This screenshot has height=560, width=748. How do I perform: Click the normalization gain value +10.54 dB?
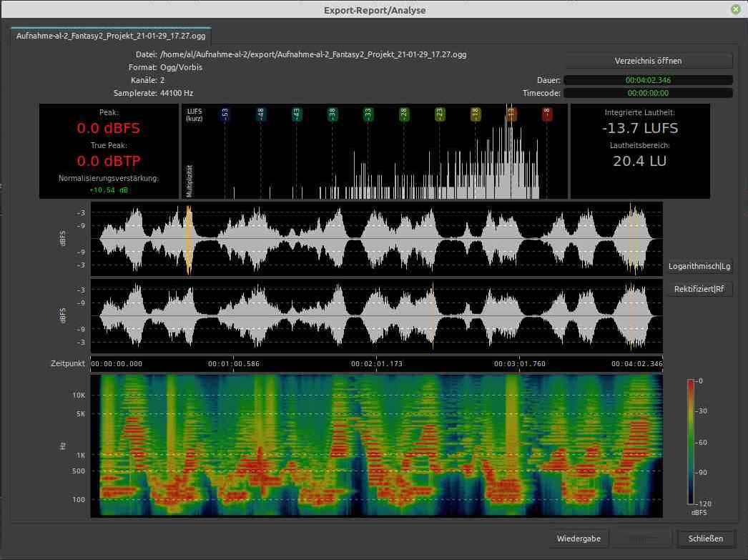tap(109, 190)
